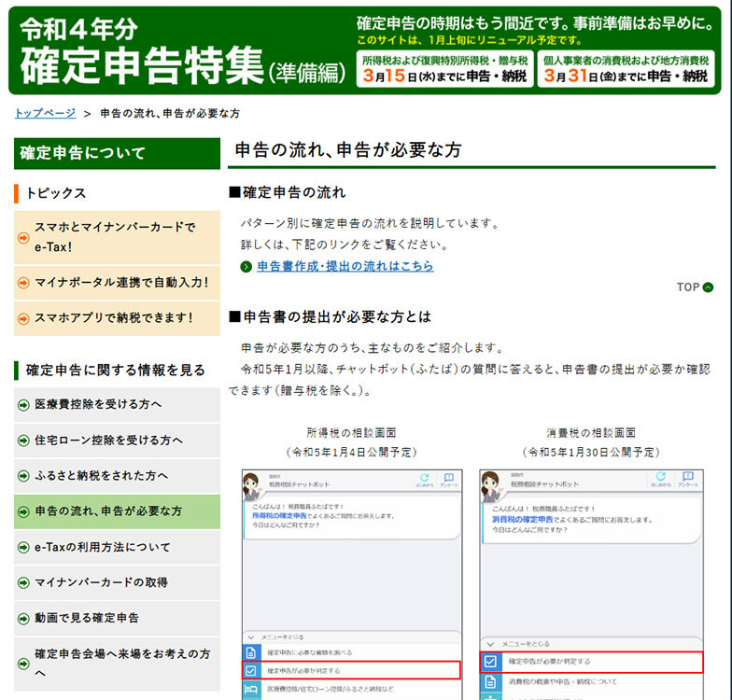
Task: Click the green TOP arrow icon
Action: click(x=708, y=287)
